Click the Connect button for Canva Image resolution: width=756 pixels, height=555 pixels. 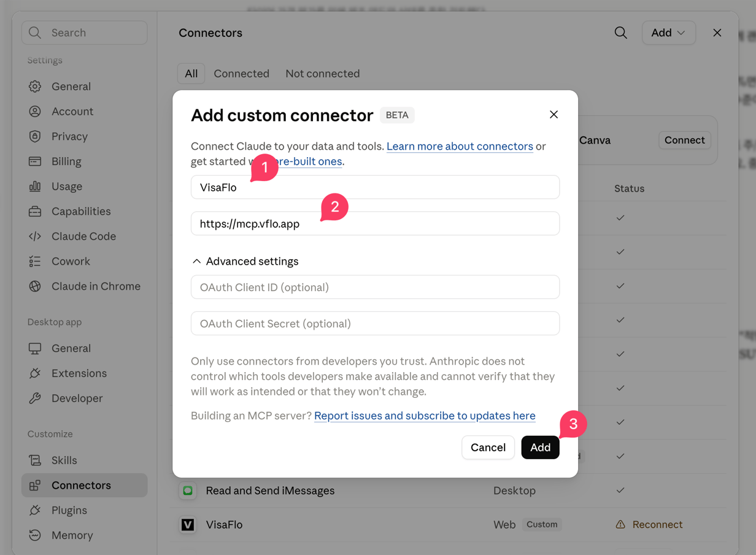(x=685, y=140)
